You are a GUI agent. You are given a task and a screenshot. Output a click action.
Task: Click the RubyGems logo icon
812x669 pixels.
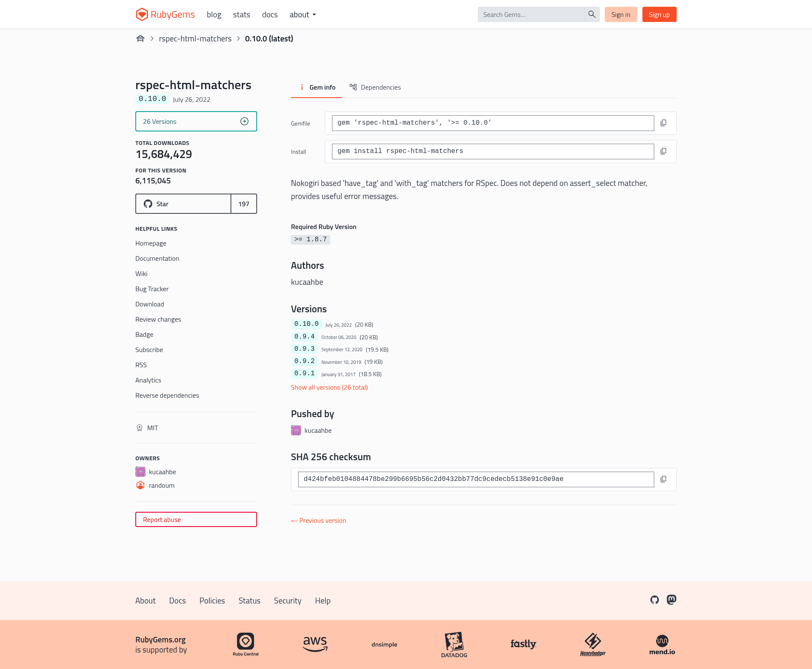click(x=142, y=14)
